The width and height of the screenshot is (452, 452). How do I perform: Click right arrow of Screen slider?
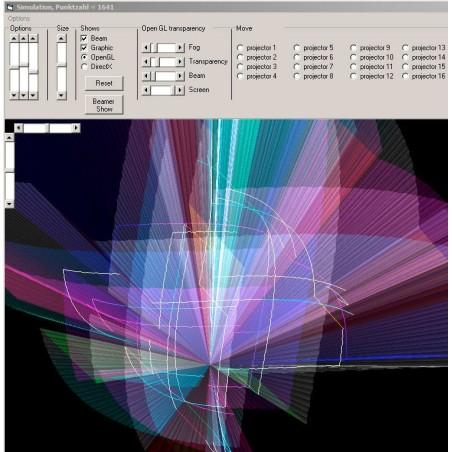pos(180,90)
